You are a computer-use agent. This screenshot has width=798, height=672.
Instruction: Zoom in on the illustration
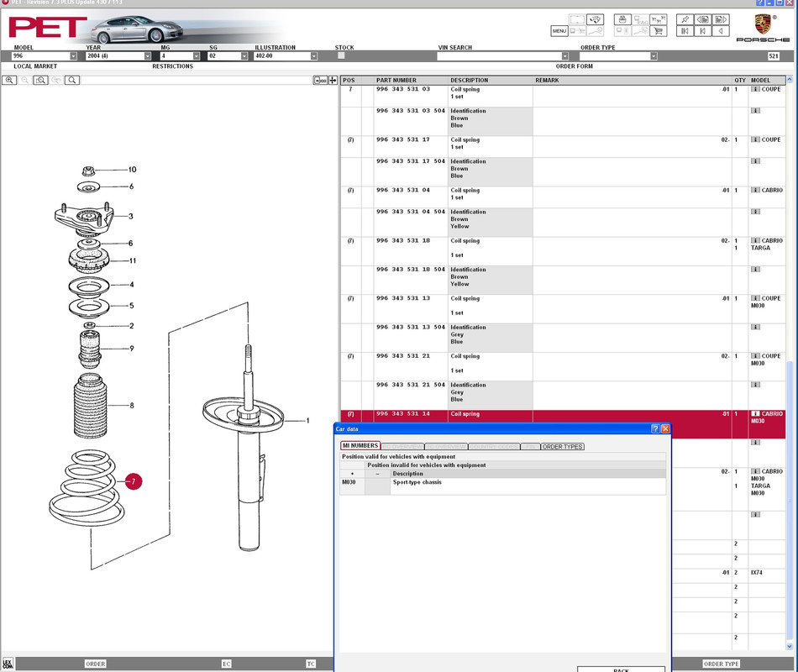[x=9, y=80]
